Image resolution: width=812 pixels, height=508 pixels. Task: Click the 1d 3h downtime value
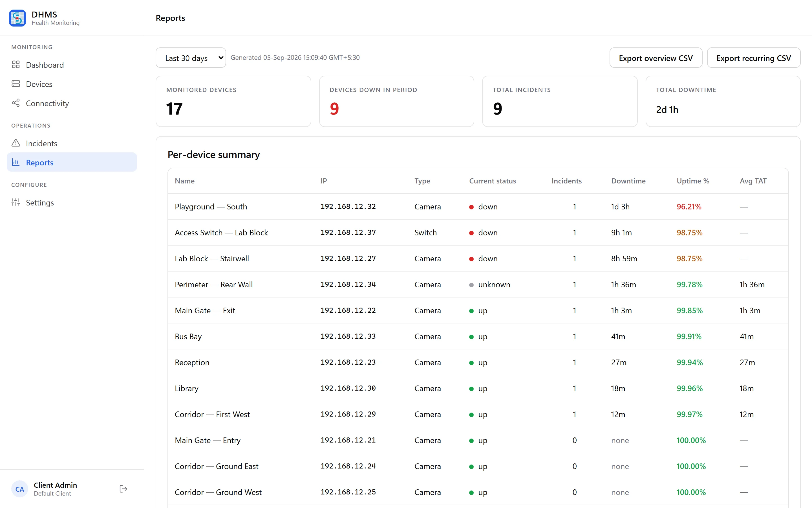(620, 207)
